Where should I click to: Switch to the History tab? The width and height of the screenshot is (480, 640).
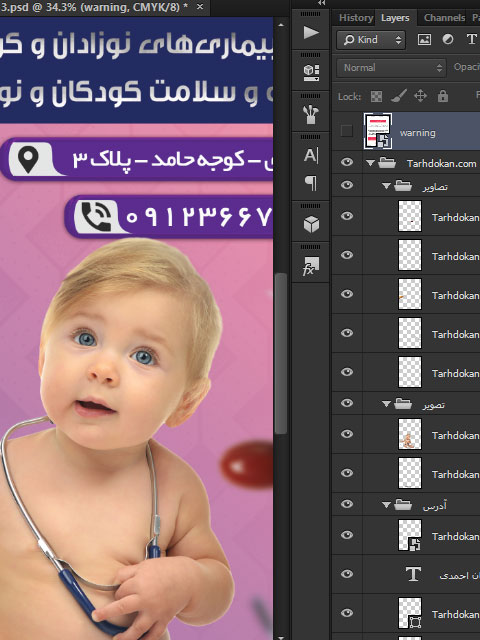pyautogui.click(x=356, y=18)
